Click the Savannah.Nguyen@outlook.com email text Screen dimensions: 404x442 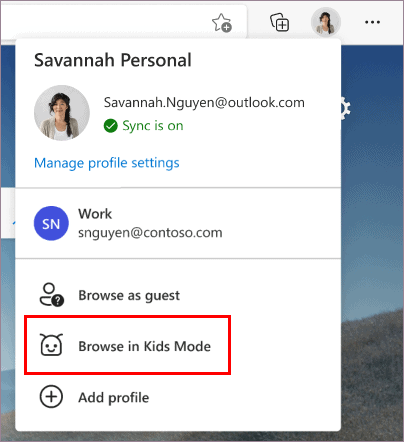click(x=204, y=103)
